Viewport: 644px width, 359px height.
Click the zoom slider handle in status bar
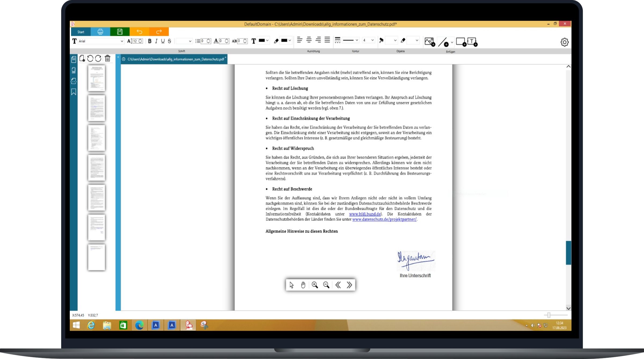(x=549, y=315)
